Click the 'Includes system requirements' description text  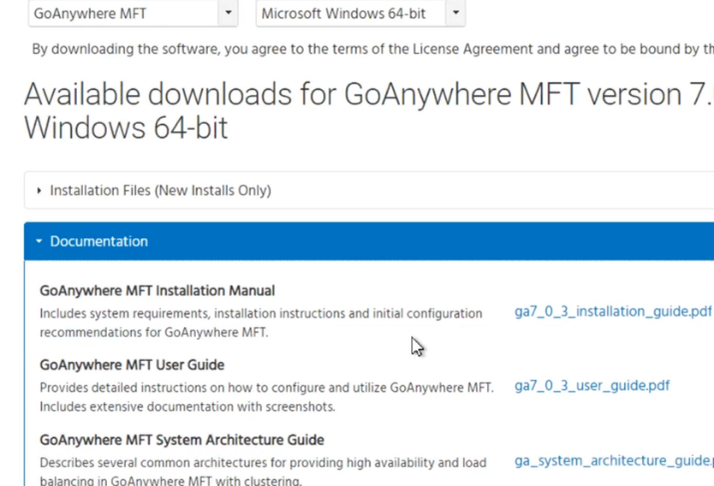pyautogui.click(x=261, y=323)
